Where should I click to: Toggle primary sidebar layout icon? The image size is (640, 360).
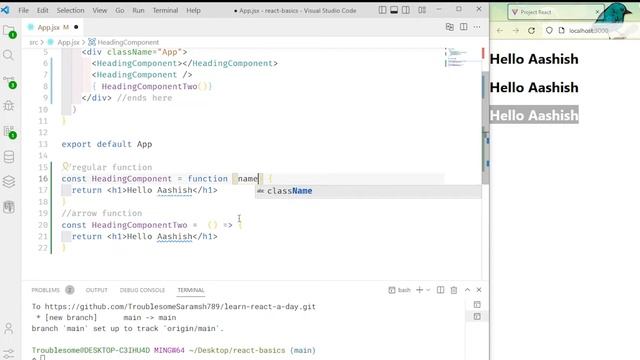(x=382, y=10)
